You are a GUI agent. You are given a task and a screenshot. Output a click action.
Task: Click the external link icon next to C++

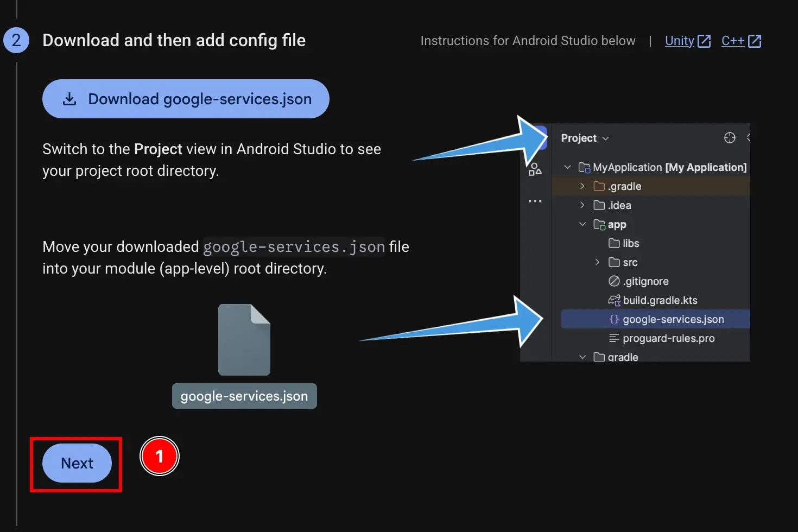756,41
